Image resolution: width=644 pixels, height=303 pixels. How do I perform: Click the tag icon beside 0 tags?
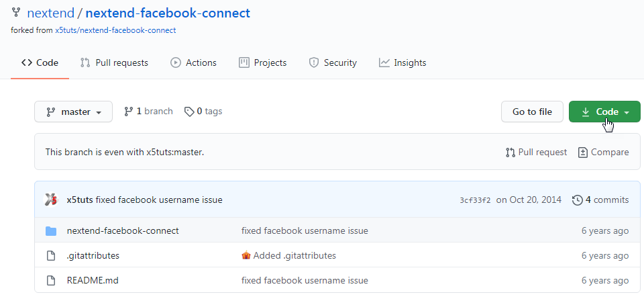(x=189, y=112)
